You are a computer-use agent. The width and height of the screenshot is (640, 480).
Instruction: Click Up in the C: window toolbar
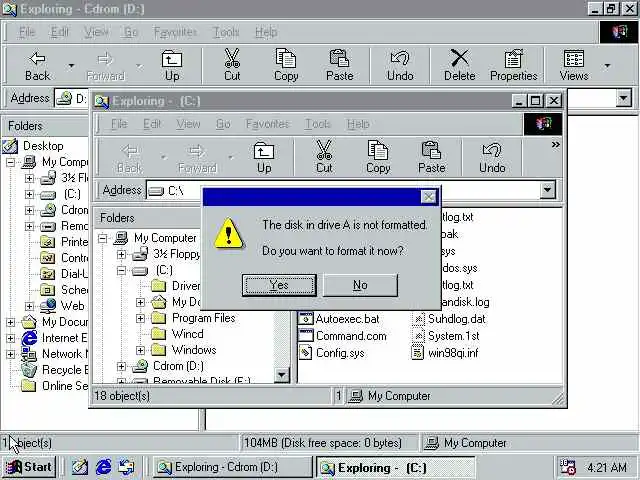click(x=264, y=158)
